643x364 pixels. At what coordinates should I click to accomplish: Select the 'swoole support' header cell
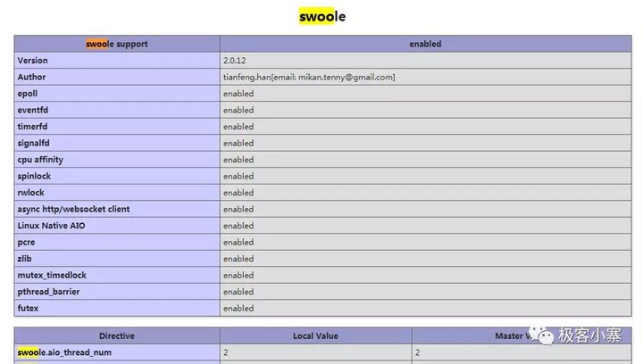[x=117, y=44]
